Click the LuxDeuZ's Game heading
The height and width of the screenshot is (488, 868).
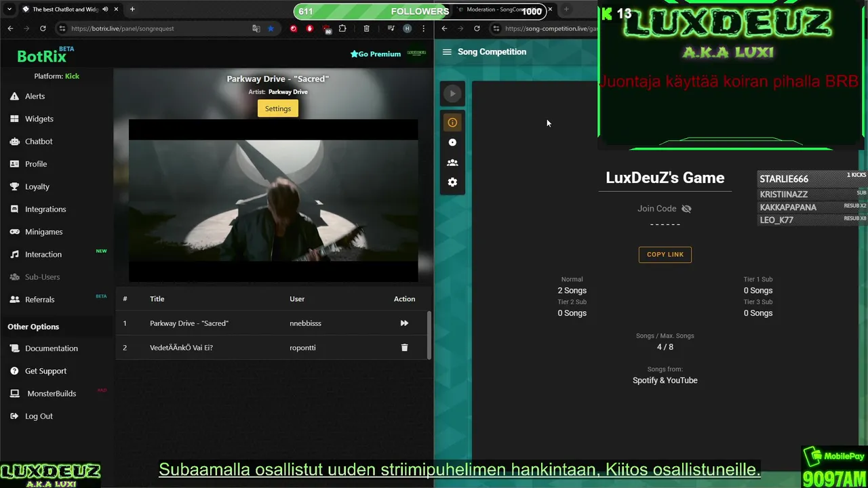[665, 178]
